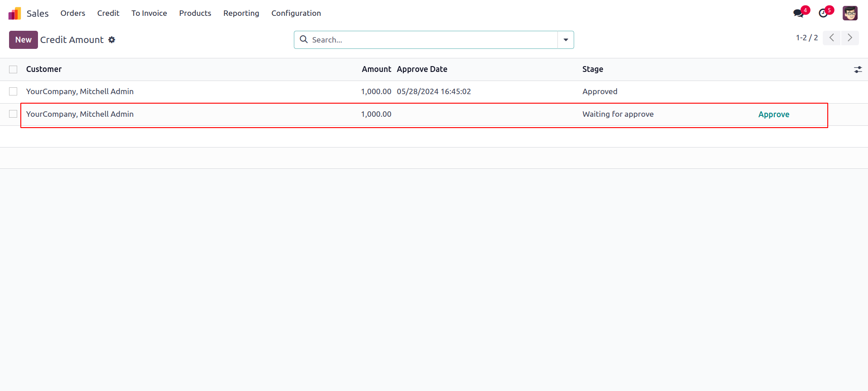Image resolution: width=868 pixels, height=391 pixels.
Task: Open the Sales app home icon
Action: [x=14, y=14]
